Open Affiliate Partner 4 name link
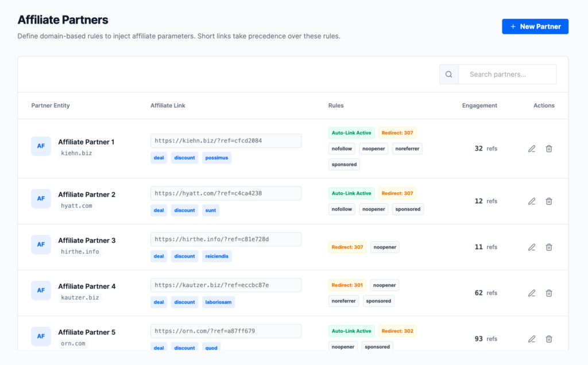The image size is (588, 365). tap(87, 286)
